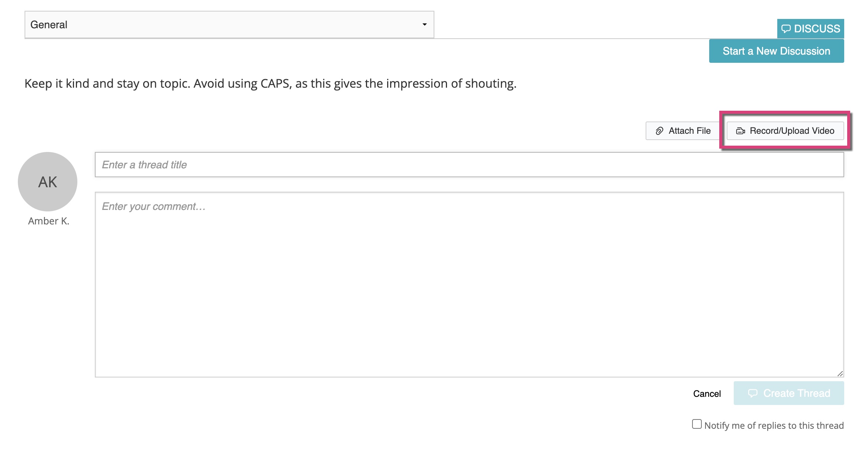868x457 pixels.
Task: Click the notify me of replies label text
Action: tap(774, 425)
